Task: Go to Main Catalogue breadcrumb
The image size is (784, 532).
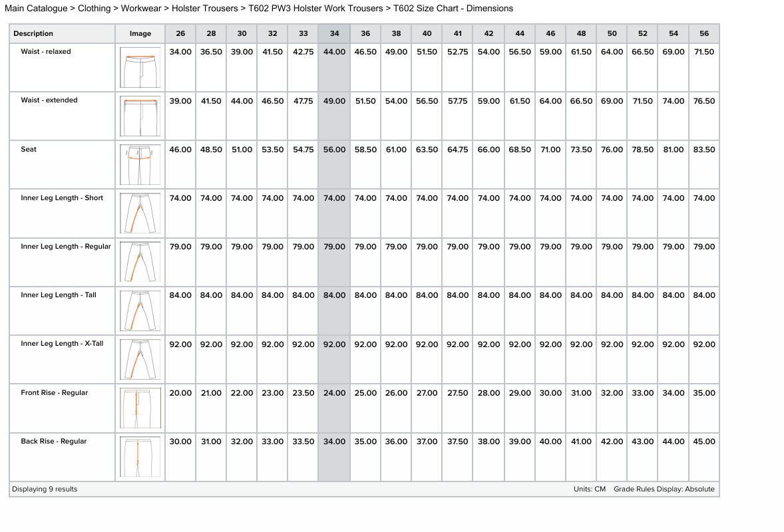Action: click(36, 9)
